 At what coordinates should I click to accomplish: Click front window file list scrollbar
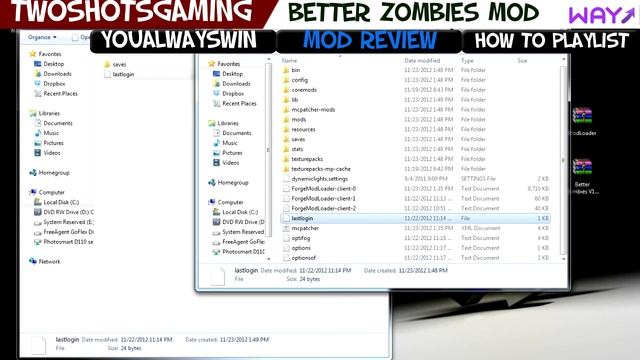(564, 159)
